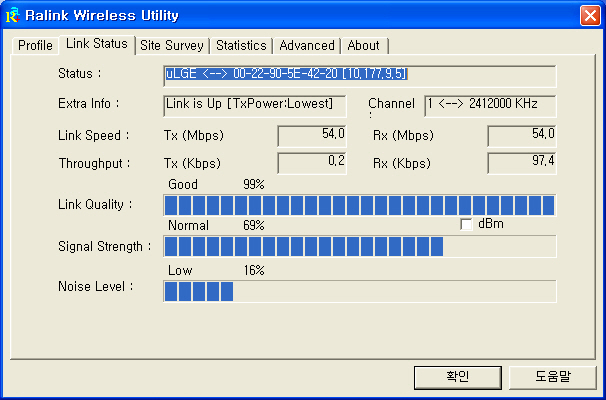The image size is (606, 400).
Task: Select the Link Status tab
Action: coord(96,44)
